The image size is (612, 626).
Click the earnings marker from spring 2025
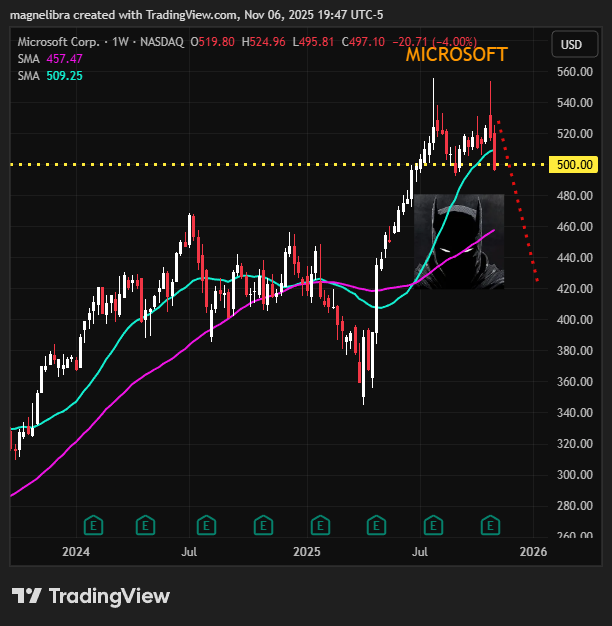coord(376,525)
